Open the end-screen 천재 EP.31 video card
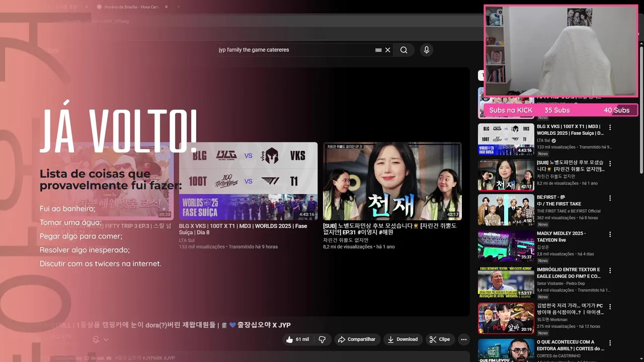644x362 pixels. (x=392, y=181)
